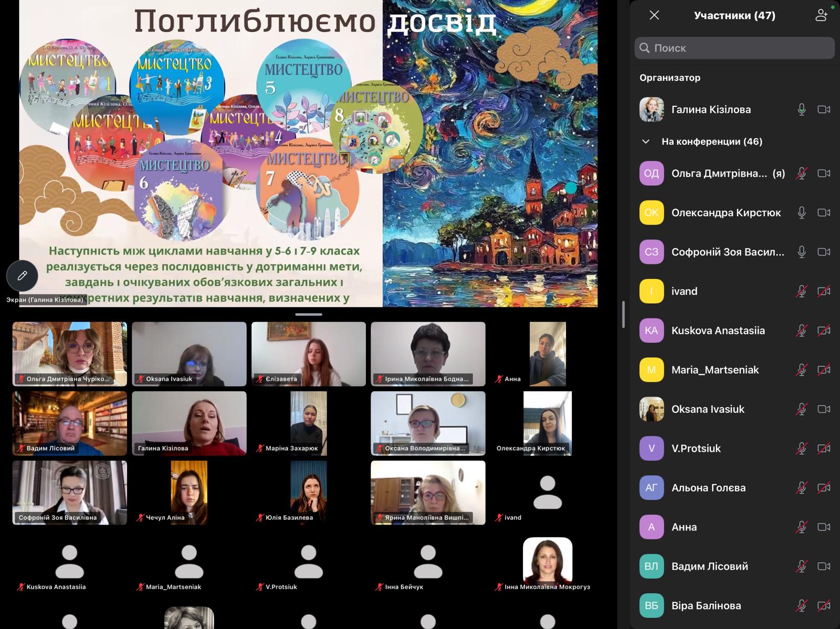Click Олександра Кирстюк's microphone icon
The width and height of the screenshot is (840, 629).
pyautogui.click(x=802, y=212)
